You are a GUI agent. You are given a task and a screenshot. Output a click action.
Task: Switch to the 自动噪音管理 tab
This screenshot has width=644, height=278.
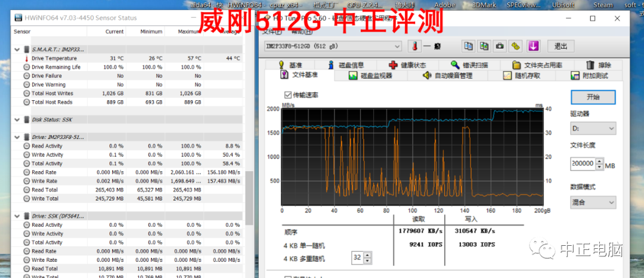(x=448, y=76)
